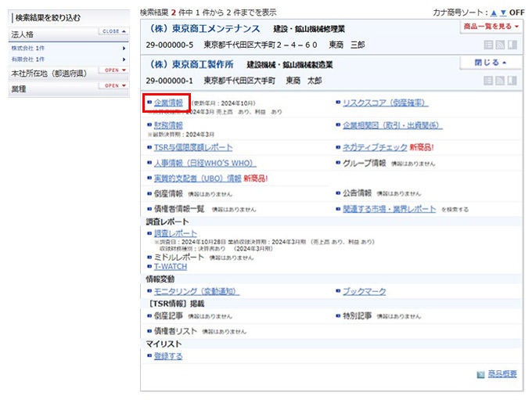Click グループ情報 entry

364,163
